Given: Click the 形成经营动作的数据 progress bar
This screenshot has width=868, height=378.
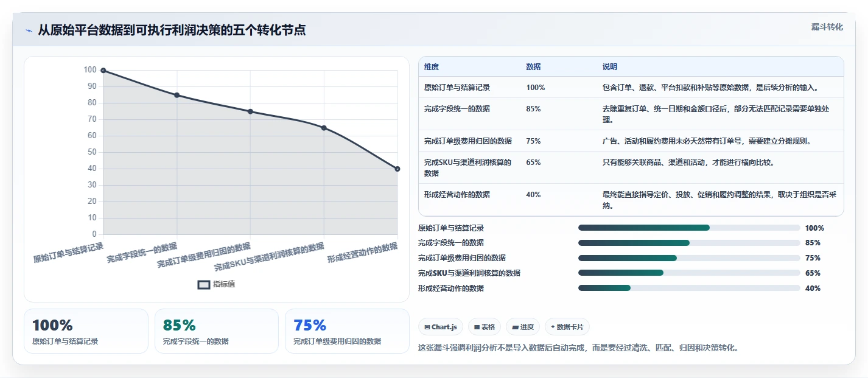Looking at the screenshot, I should [689, 288].
